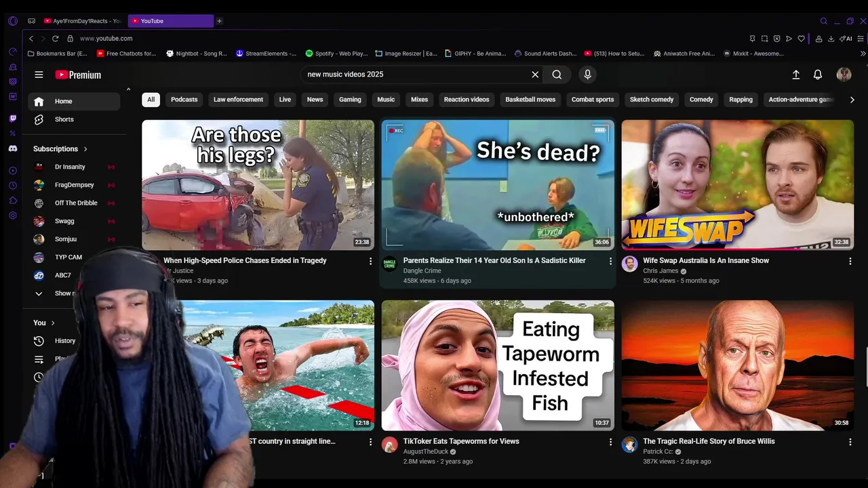Open the StreamElements bookmark
This screenshot has height=488, width=868.
point(266,54)
